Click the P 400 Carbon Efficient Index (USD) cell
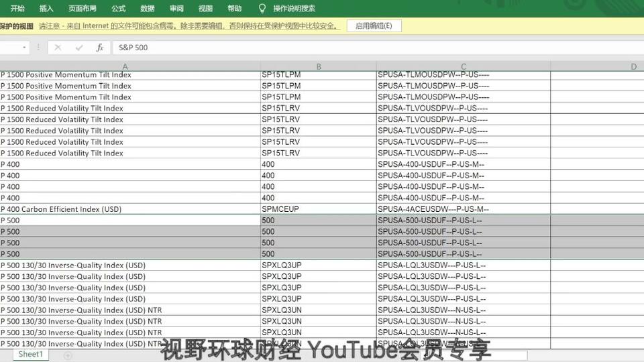The width and height of the screenshot is (644, 362). click(x=129, y=209)
